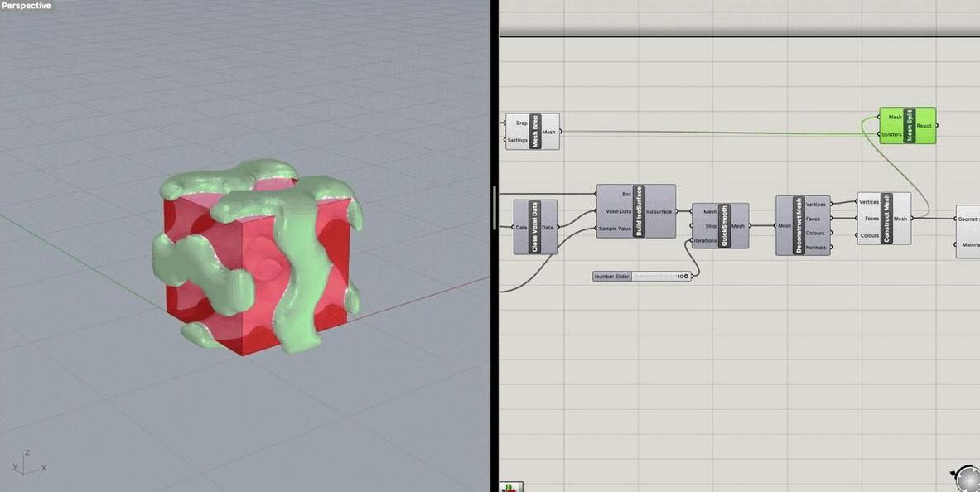Click the Brep input on Mesh Brep
Image resolution: width=980 pixels, height=492 pixels.
pos(520,123)
